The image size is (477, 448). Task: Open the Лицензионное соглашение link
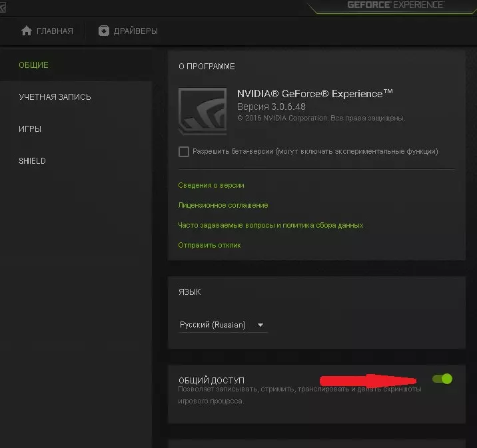coord(223,205)
